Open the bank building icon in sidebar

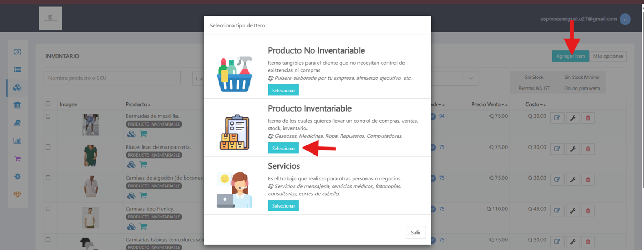[x=18, y=105]
